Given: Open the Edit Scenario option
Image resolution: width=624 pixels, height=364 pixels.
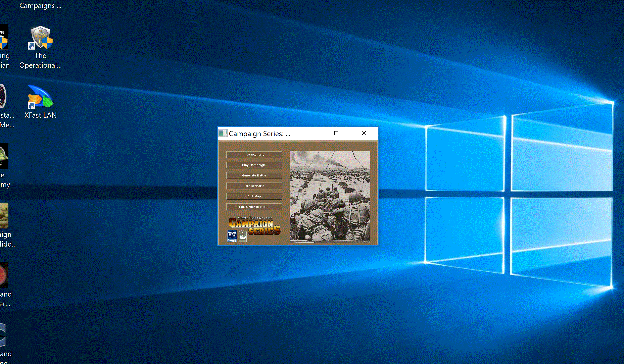Looking at the screenshot, I should point(254,186).
